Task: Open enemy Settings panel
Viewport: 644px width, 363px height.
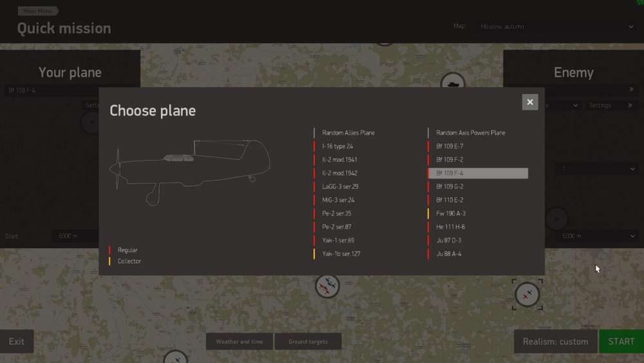Action: pyautogui.click(x=611, y=105)
